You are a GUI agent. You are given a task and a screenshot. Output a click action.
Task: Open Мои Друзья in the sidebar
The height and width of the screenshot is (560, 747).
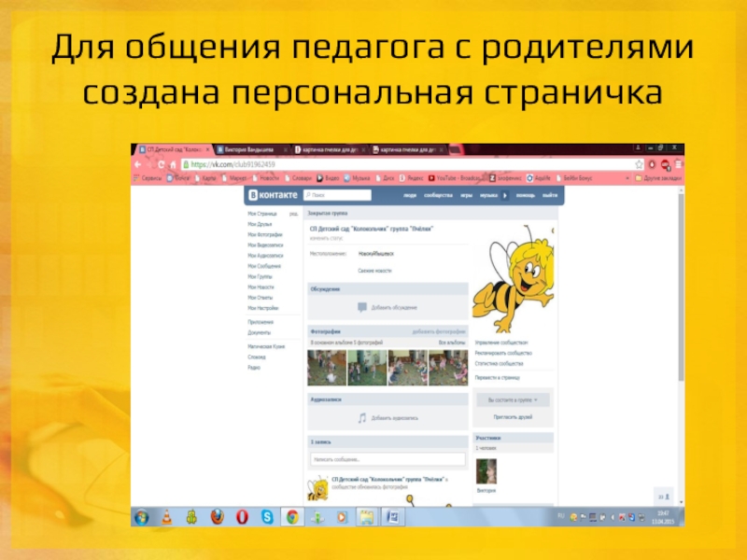(x=260, y=224)
